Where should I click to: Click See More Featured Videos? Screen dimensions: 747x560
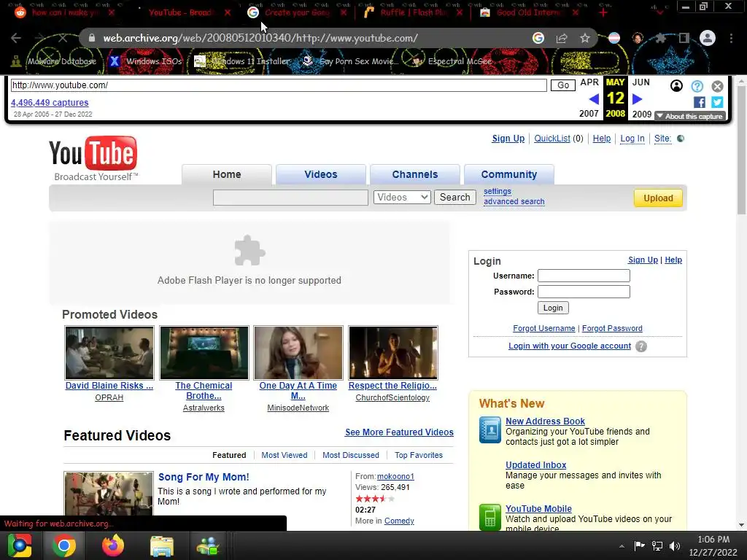399,432
